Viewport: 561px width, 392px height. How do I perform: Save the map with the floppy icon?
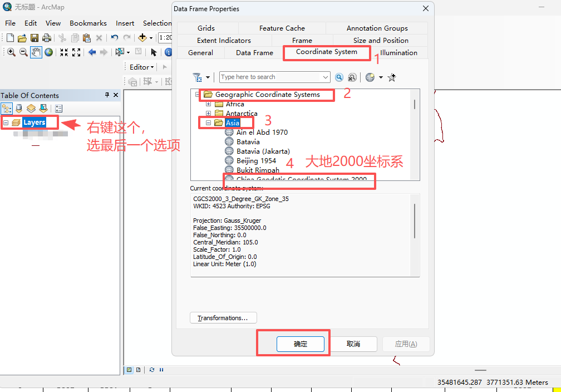[x=35, y=38]
